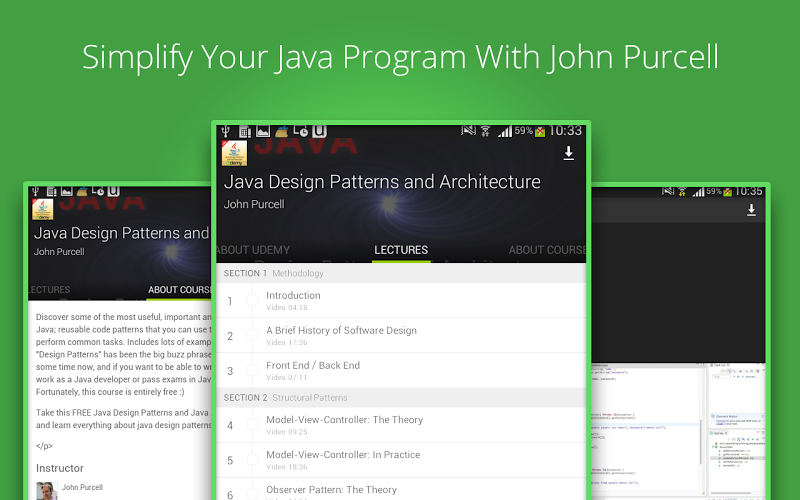Mark progress circle for A Brief History lecture
Image resolution: width=800 pixels, height=500 pixels.
tap(253, 335)
